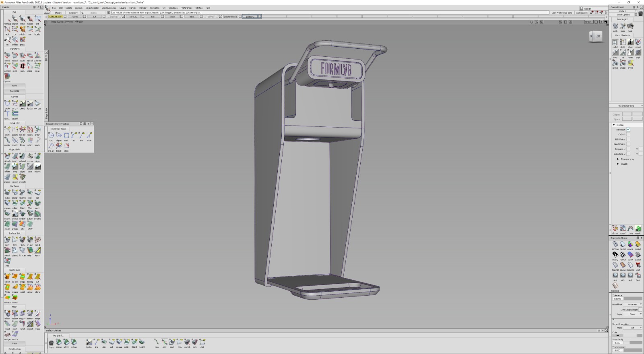Open the Render menu
Viewport: 644px width, 354px height.
[142, 8]
